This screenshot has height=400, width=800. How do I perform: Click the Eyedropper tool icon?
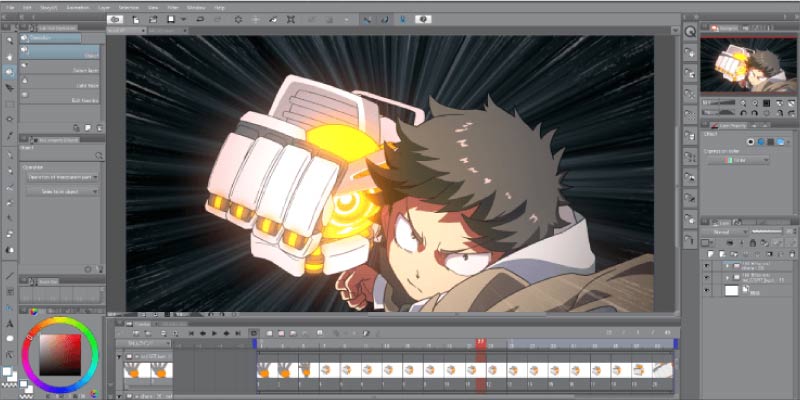point(9,135)
